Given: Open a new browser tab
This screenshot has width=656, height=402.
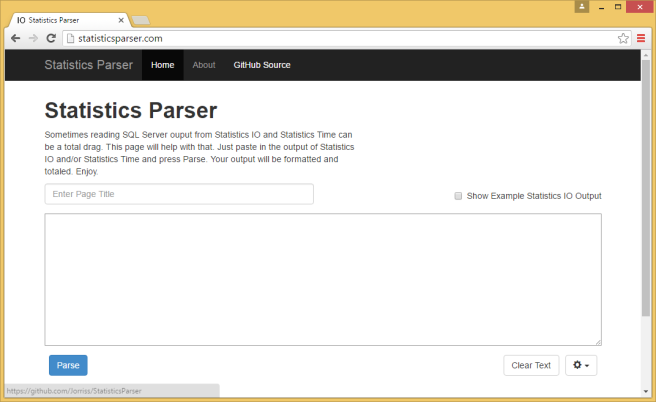Looking at the screenshot, I should pyautogui.click(x=141, y=20).
